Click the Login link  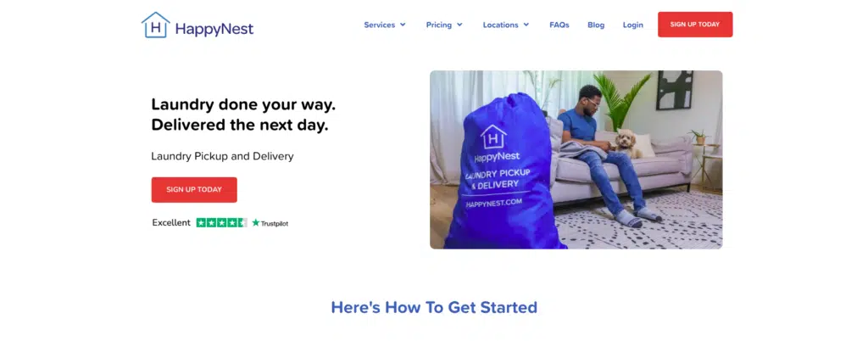click(x=632, y=25)
